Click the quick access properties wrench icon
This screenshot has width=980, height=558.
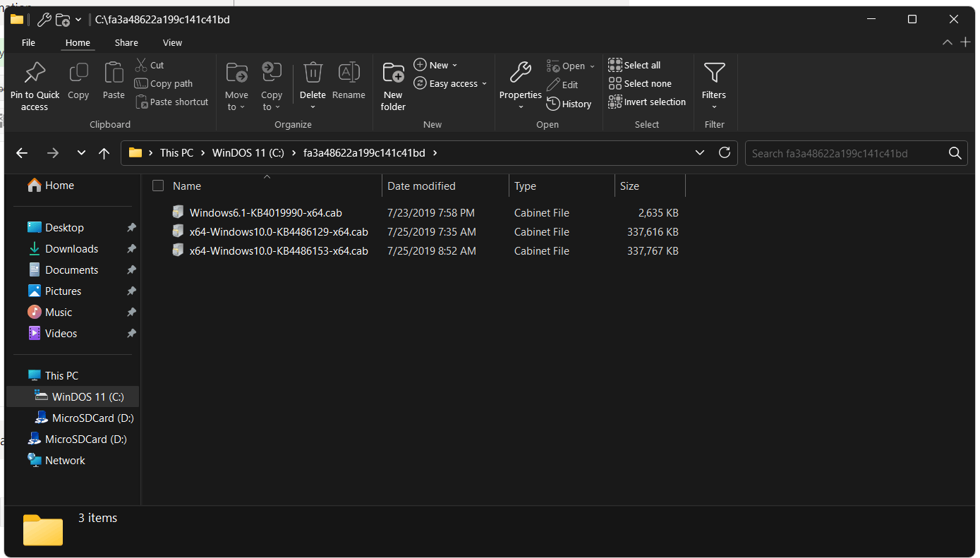click(x=44, y=19)
